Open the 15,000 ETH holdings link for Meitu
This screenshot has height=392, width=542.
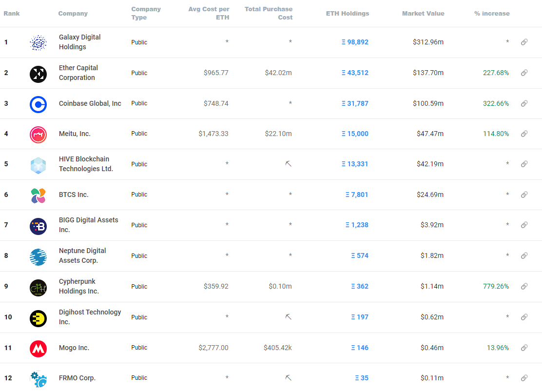(355, 134)
